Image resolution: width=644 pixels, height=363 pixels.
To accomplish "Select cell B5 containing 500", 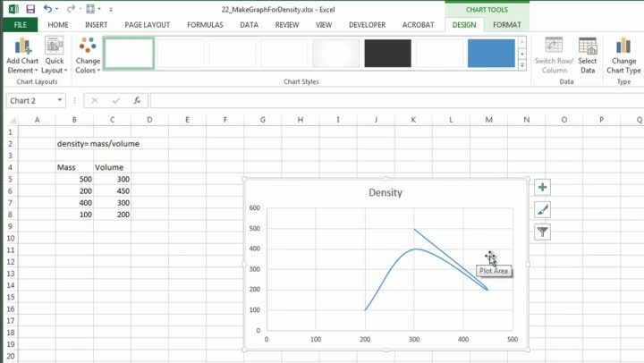I will (74, 179).
